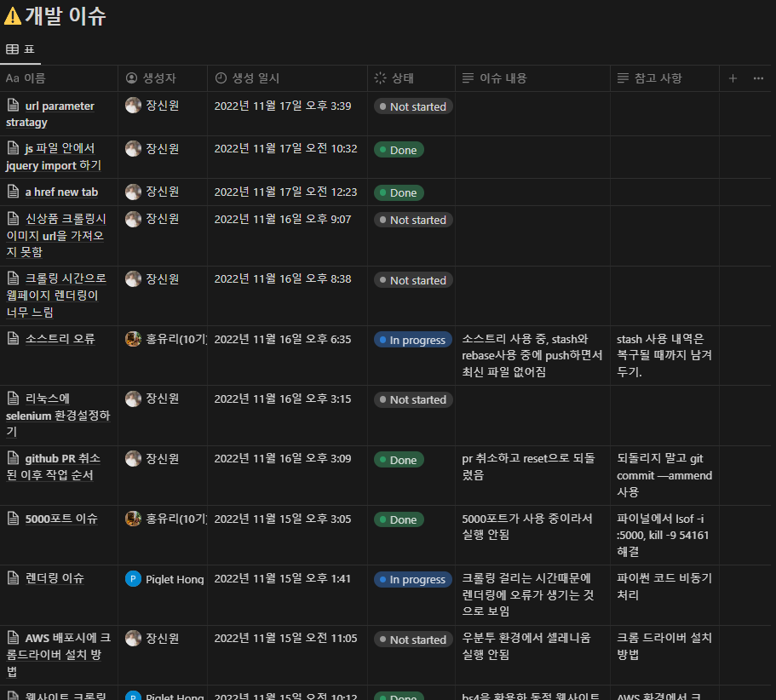This screenshot has width=776, height=700.
Task: Click page icon of 크롤링 시간으로 row
Action: pyautogui.click(x=14, y=278)
